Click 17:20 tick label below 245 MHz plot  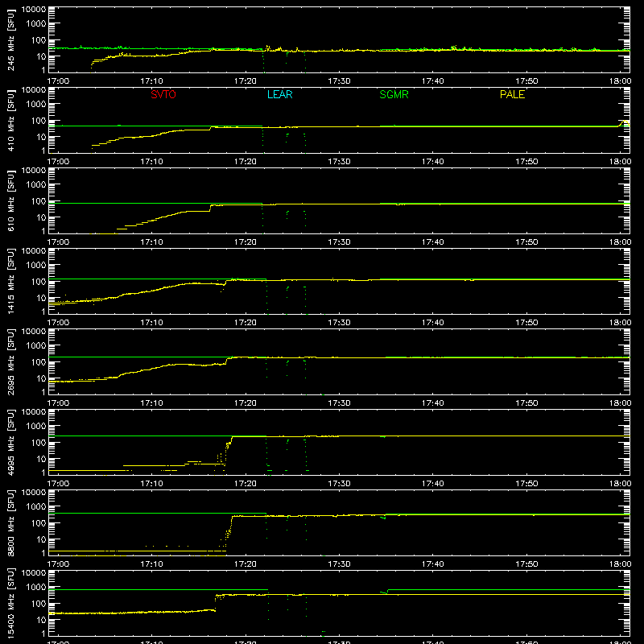[x=246, y=81]
